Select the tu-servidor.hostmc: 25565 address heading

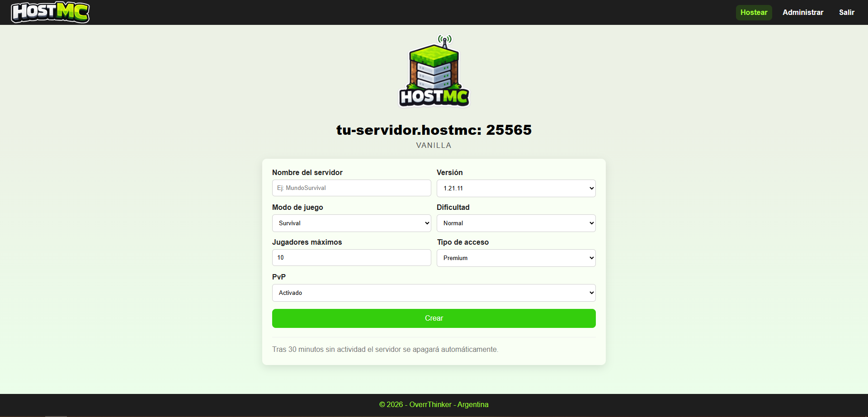click(434, 130)
